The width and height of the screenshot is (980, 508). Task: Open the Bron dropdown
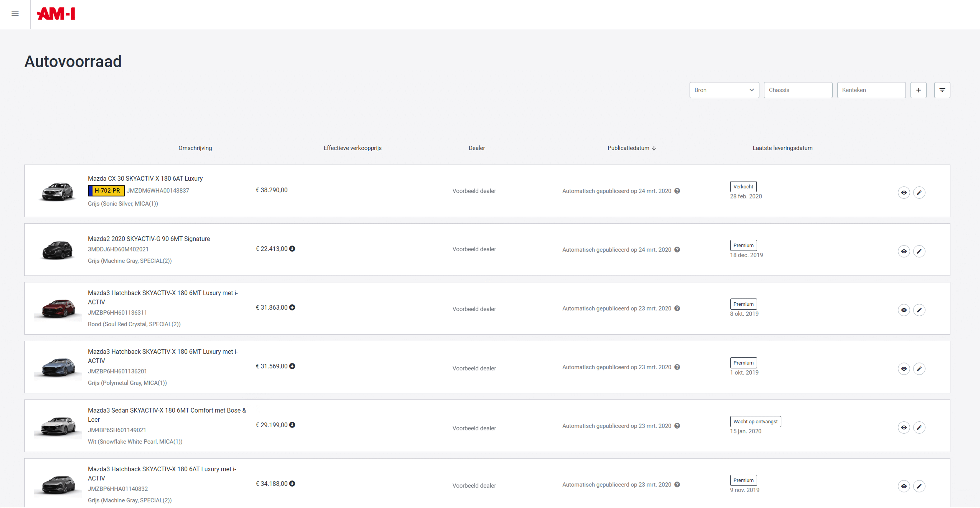pos(724,90)
